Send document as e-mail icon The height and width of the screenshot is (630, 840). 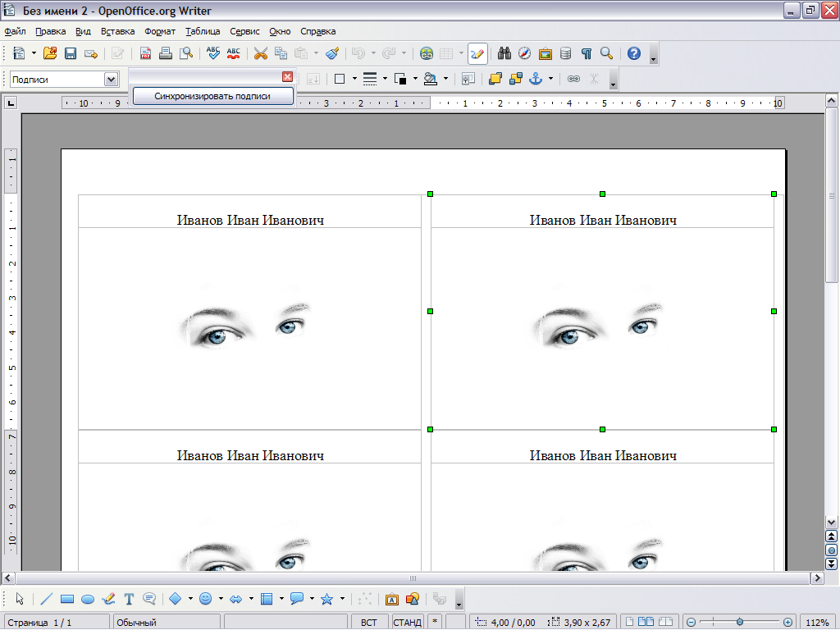click(91, 53)
